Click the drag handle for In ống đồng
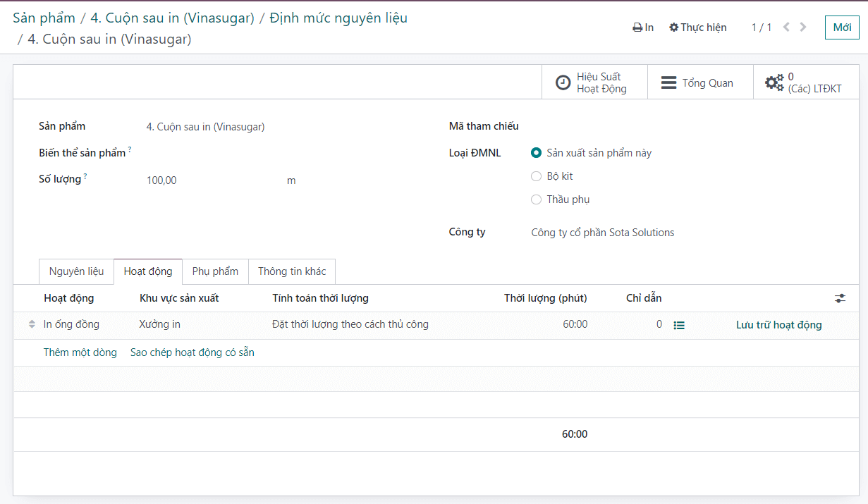Screen dimensions: 868x504 [32, 324]
